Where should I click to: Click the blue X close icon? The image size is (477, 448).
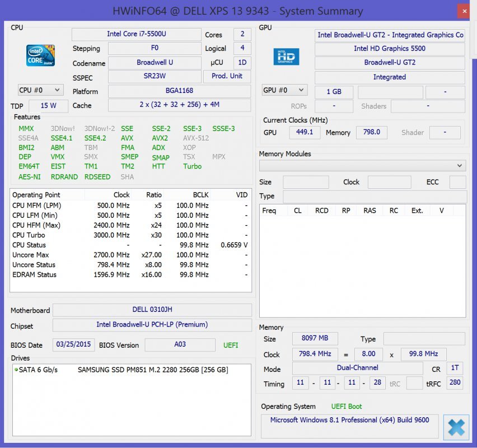456,428
